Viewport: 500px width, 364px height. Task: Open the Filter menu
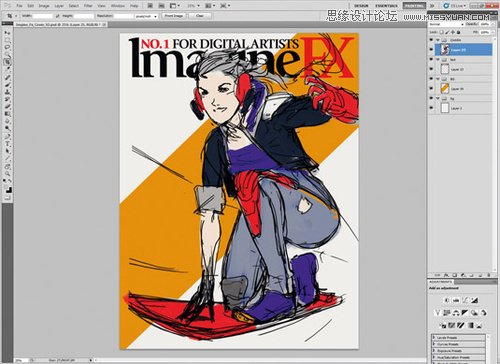pyautogui.click(x=88, y=6)
